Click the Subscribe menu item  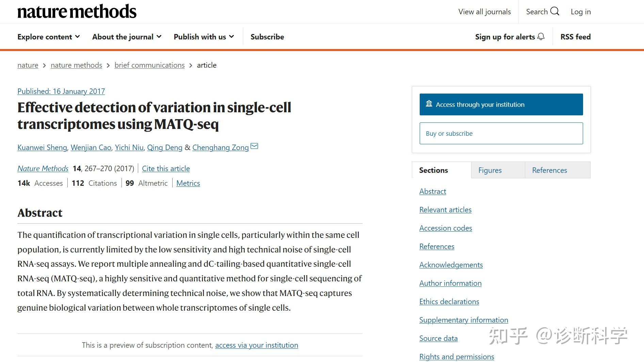click(267, 37)
